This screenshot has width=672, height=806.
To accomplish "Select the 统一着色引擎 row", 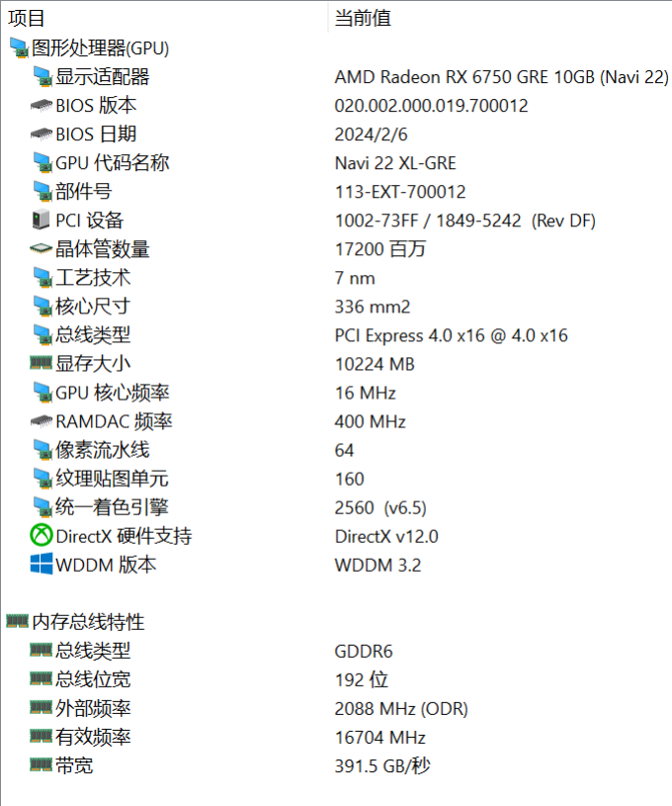I will point(336,507).
